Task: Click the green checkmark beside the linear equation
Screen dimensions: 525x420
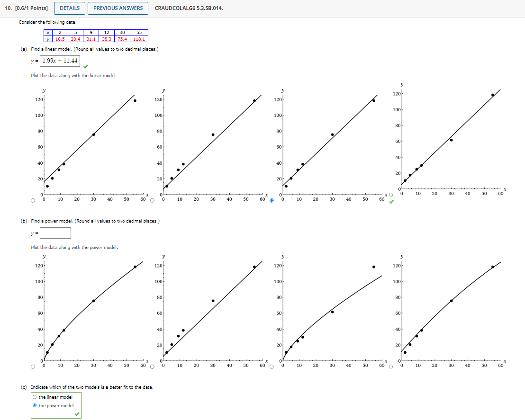Action: 86,66
